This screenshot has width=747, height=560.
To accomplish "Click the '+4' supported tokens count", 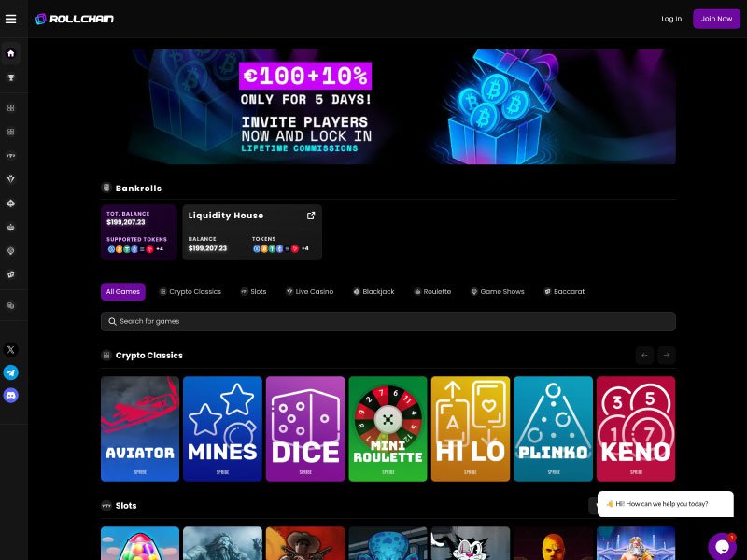I will coord(160,249).
